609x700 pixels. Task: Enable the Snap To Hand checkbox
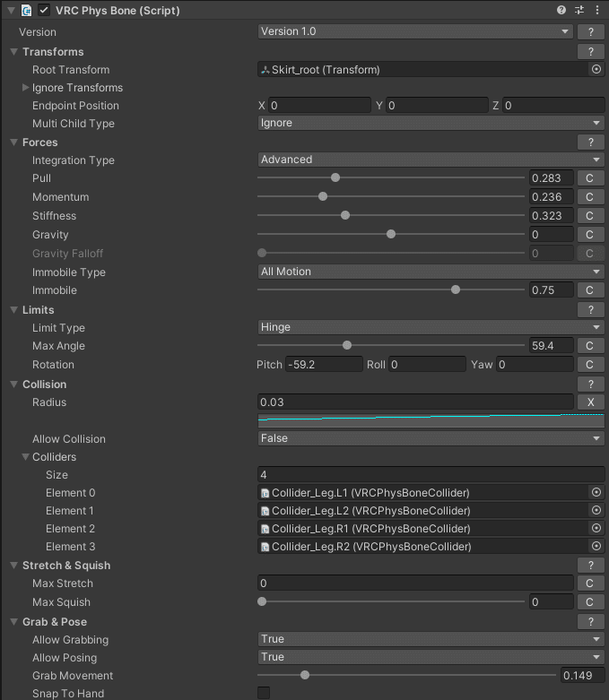point(264,693)
